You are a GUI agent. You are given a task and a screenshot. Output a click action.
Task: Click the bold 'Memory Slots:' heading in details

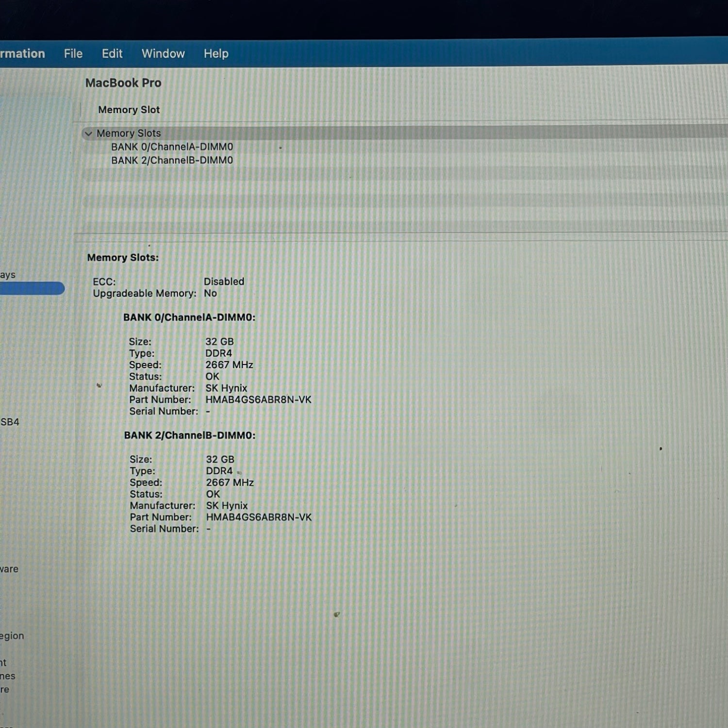123,258
